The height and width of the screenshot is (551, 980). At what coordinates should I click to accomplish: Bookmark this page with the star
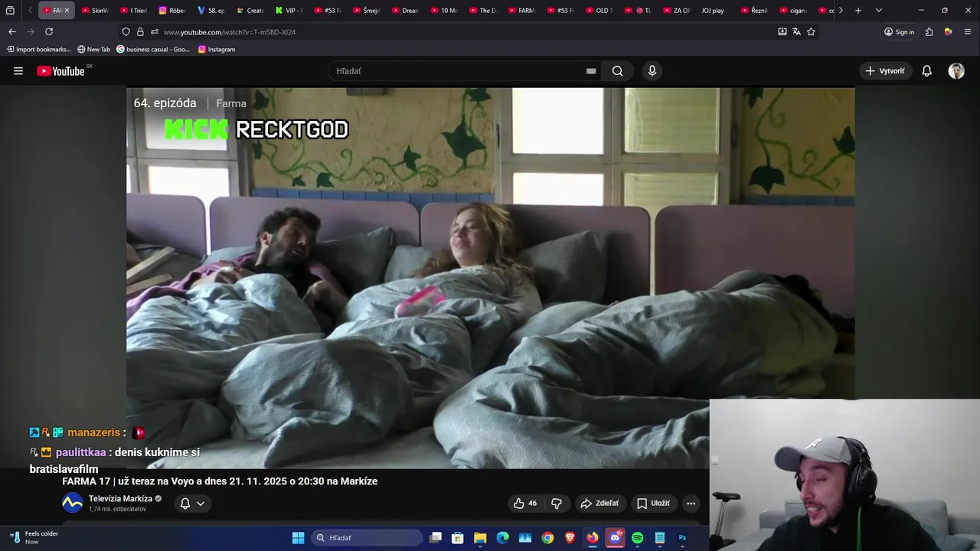point(811,32)
